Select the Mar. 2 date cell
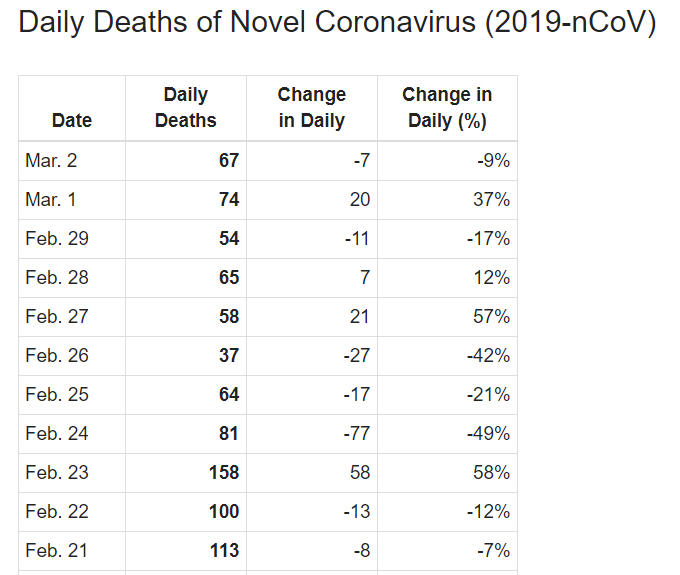The height and width of the screenshot is (575, 680). (72, 161)
